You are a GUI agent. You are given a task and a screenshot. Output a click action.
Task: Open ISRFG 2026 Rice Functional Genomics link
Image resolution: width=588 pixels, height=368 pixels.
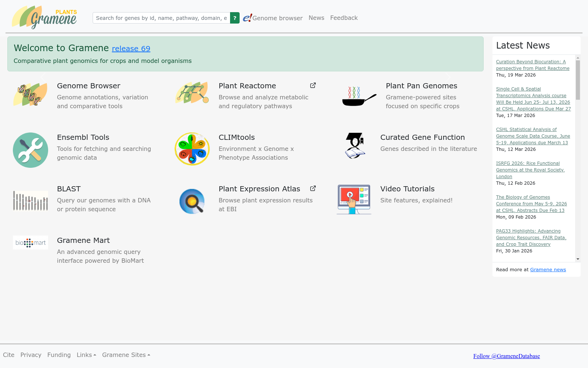[x=530, y=170]
